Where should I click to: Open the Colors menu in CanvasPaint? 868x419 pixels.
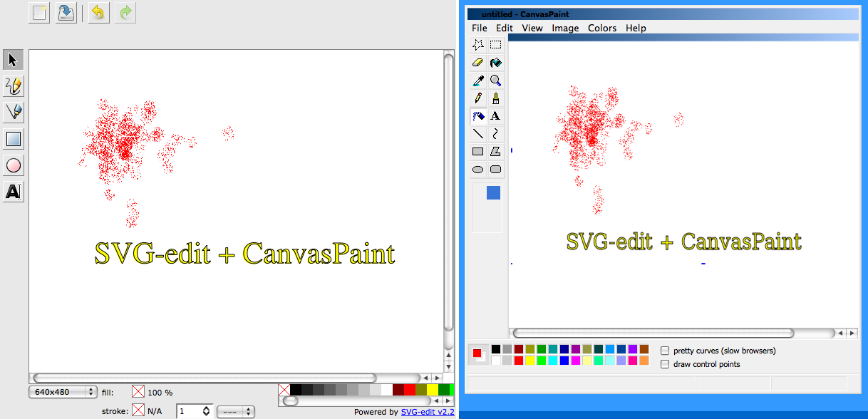tap(602, 28)
